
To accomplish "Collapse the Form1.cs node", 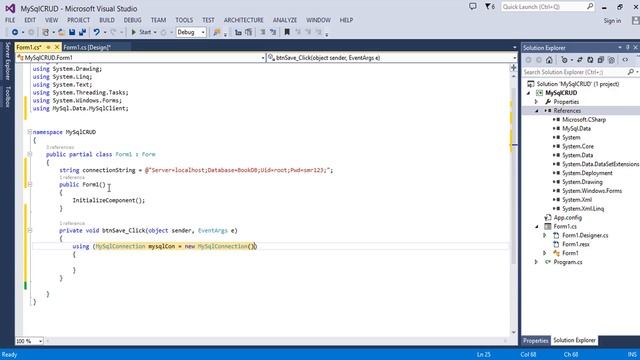I will coord(537,227).
